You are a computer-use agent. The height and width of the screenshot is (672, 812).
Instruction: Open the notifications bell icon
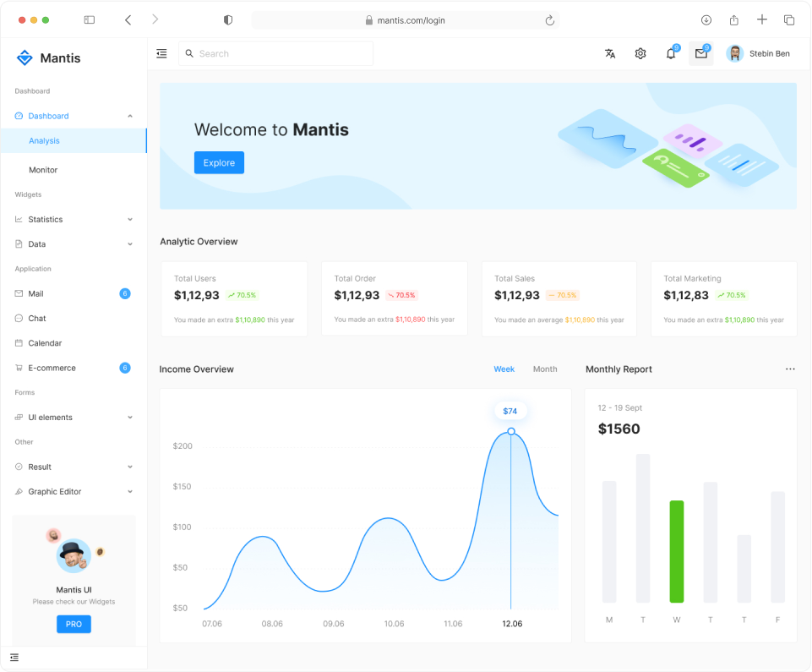(671, 54)
